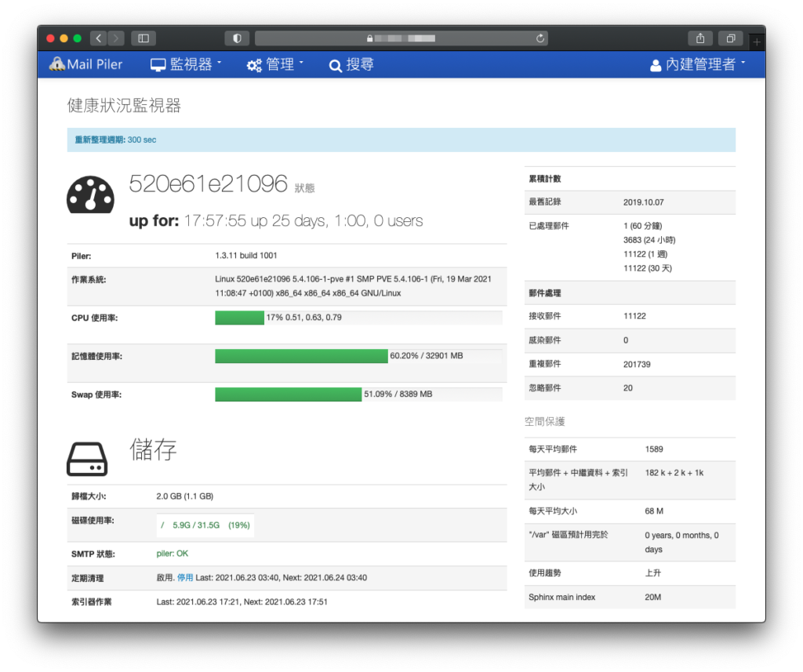Open the Safari share button

pos(700,38)
